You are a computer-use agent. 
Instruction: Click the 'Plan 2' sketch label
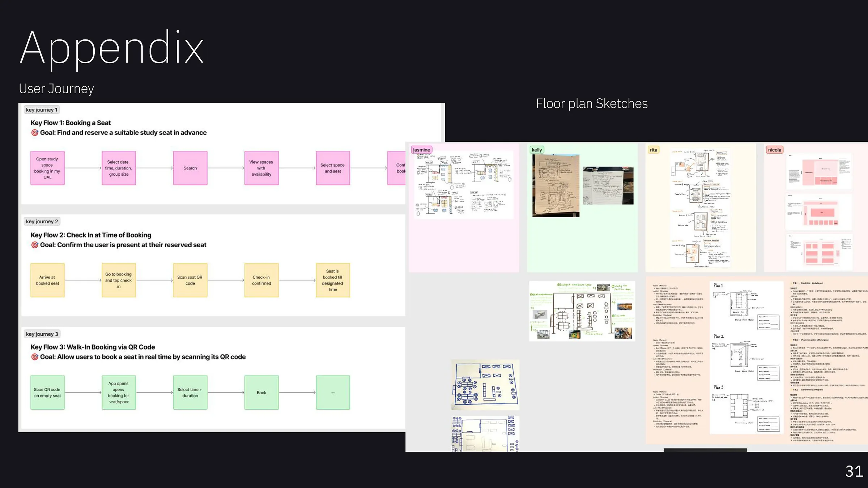click(718, 337)
